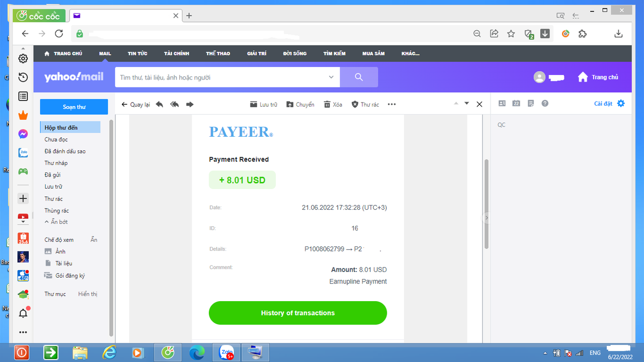Open TIN TỨC menu item
This screenshot has height=362, width=644.
coord(137,53)
